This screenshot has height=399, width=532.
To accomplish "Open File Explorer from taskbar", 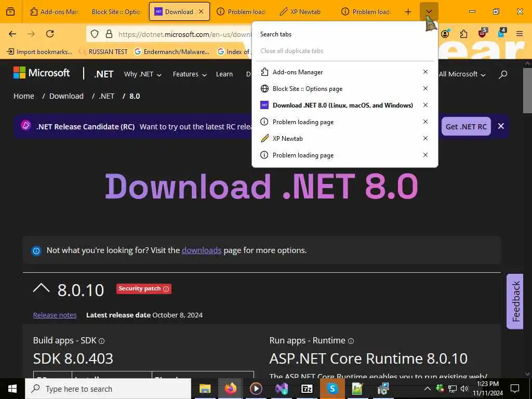I will 205,389.
